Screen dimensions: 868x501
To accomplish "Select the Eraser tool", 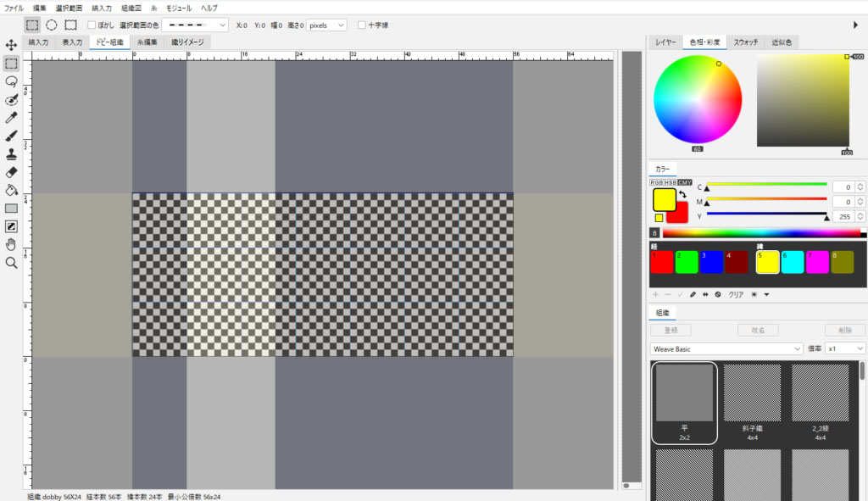I will pyautogui.click(x=11, y=172).
